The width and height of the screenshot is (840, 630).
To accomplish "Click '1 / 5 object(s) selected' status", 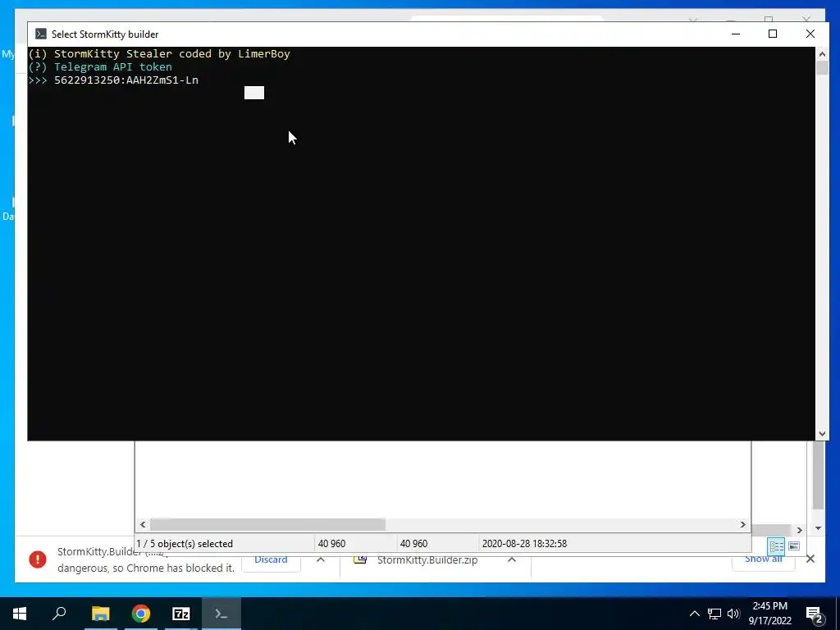I will 185,544.
